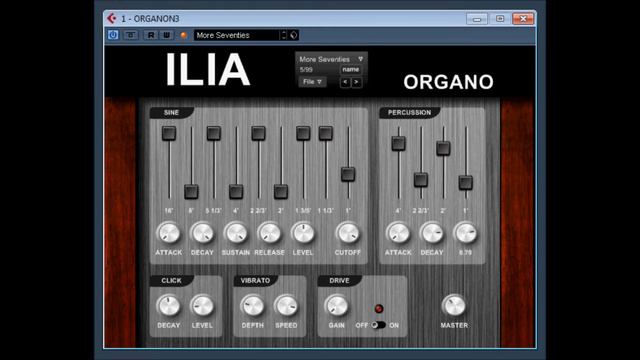Screen dimensions: 640x360
Task: Go to previous preset with '<' arrow
Action: [x=345, y=82]
